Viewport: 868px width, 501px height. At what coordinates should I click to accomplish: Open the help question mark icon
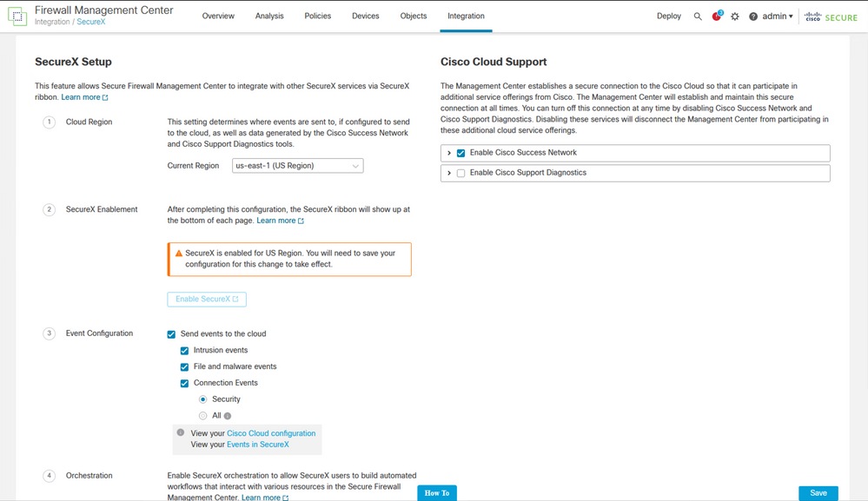click(x=753, y=16)
